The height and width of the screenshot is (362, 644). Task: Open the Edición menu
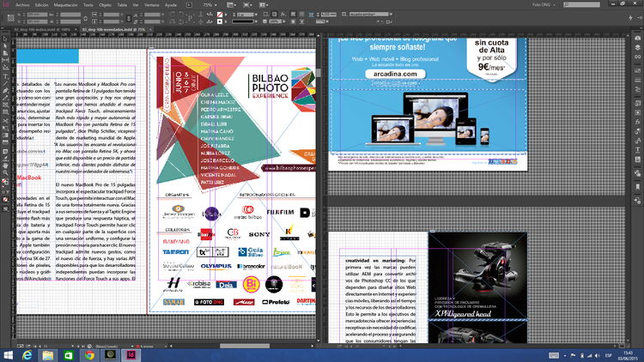point(41,5)
